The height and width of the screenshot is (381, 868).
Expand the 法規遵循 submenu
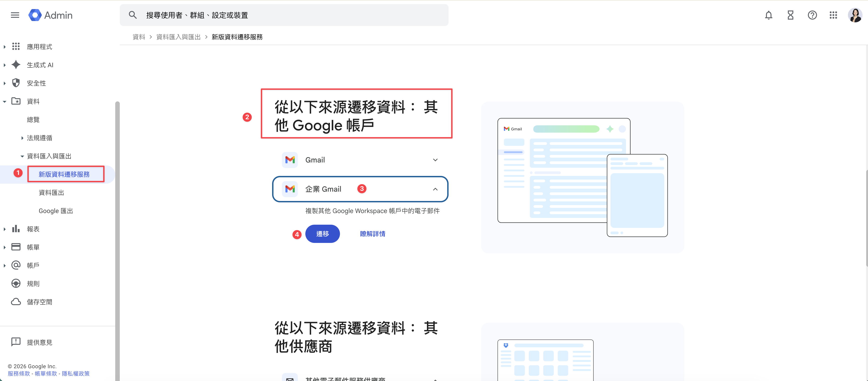[x=22, y=138]
